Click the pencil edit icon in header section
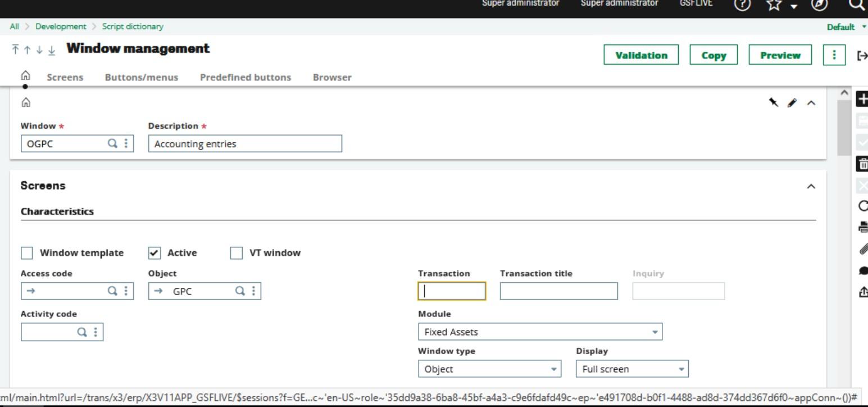This screenshot has height=407, width=868. (x=792, y=102)
